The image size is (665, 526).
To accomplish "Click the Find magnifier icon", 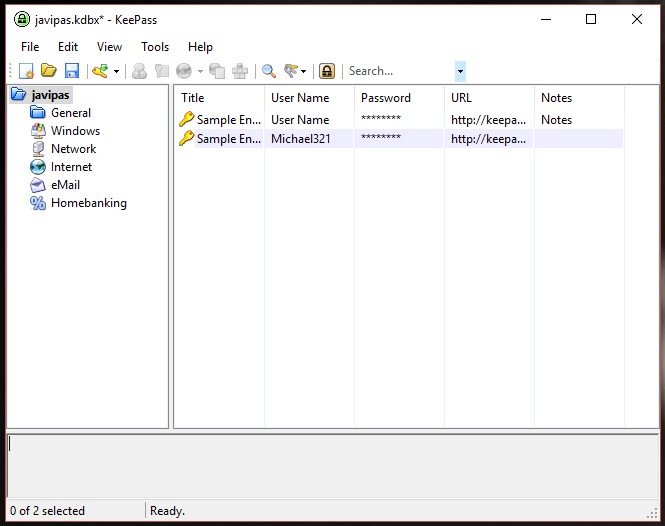I will coord(269,71).
